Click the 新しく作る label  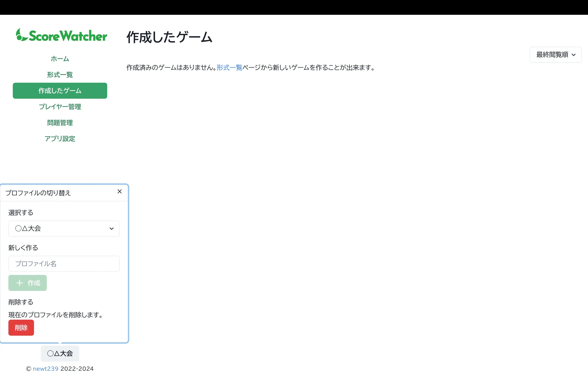pos(23,248)
